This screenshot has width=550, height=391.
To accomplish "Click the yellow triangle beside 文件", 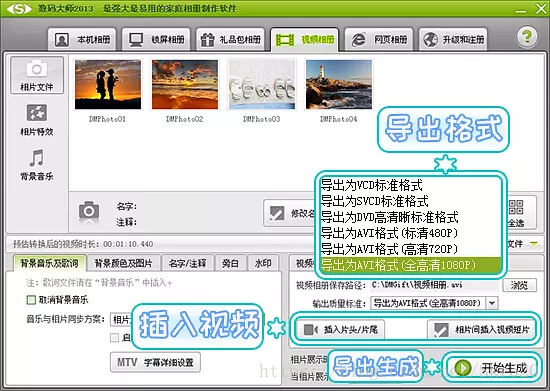I will (x=534, y=244).
